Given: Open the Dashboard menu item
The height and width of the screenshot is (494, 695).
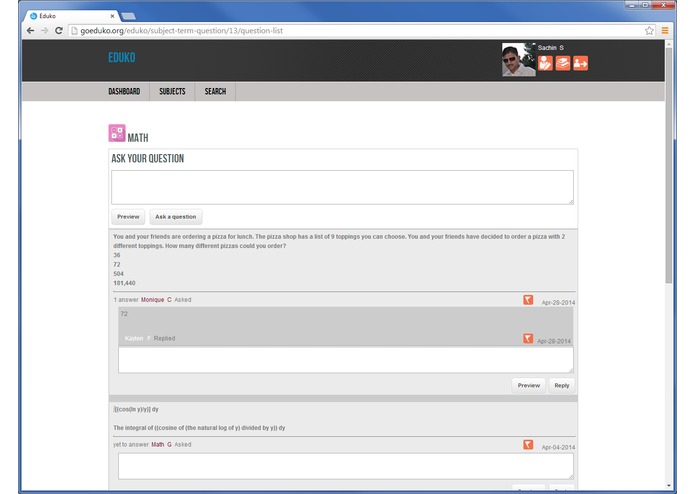Looking at the screenshot, I should pyautogui.click(x=124, y=91).
